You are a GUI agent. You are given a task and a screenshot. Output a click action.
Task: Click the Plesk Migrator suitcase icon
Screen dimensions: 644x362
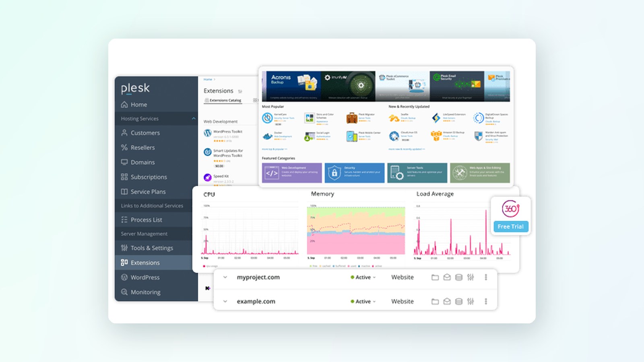[352, 118]
